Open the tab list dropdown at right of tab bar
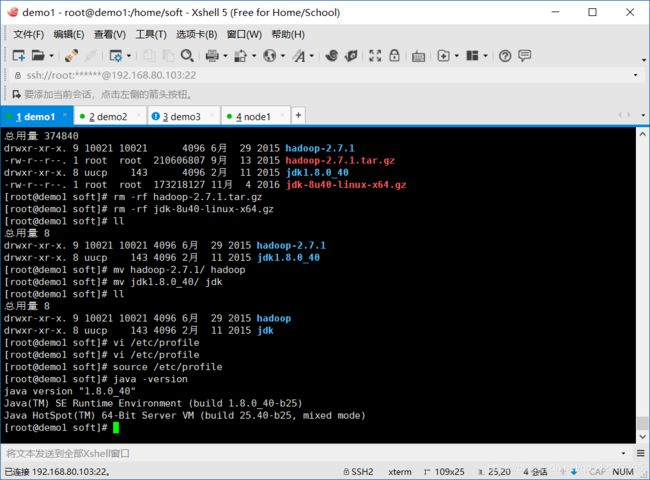 coord(643,115)
